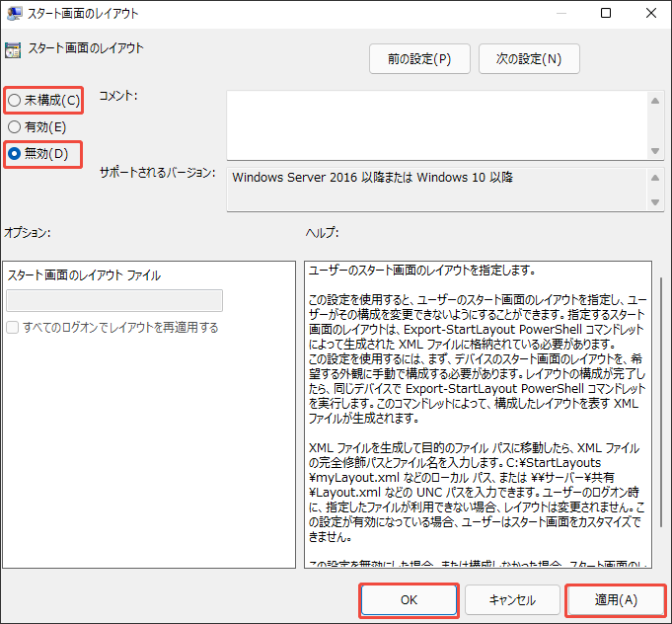Click the 前の設定(P) button
Image resolution: width=672 pixels, height=624 pixels.
tap(419, 59)
